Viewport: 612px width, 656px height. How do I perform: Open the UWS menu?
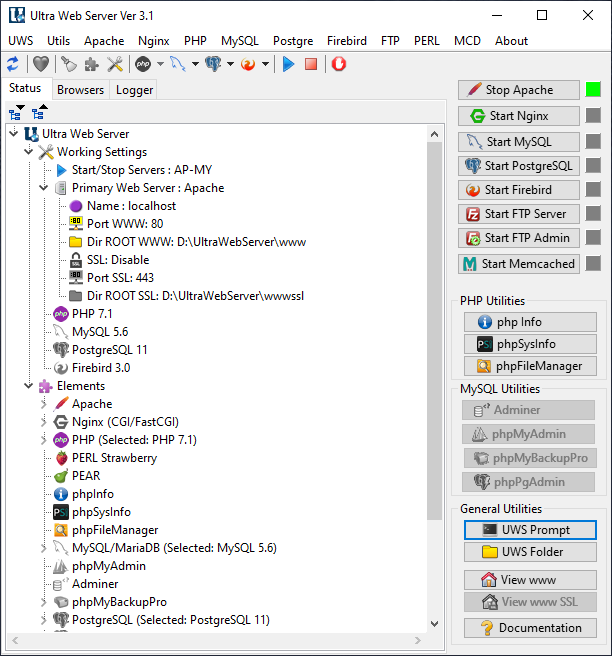20,41
